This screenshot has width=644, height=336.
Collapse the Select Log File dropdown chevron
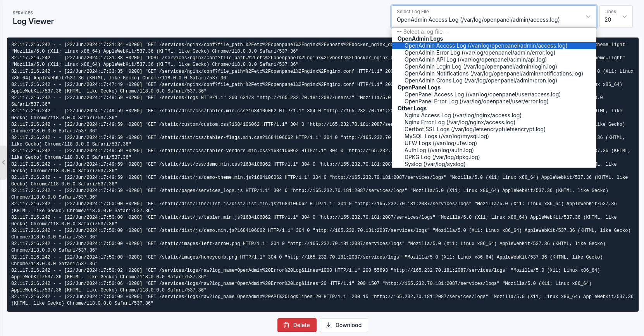pyautogui.click(x=588, y=17)
